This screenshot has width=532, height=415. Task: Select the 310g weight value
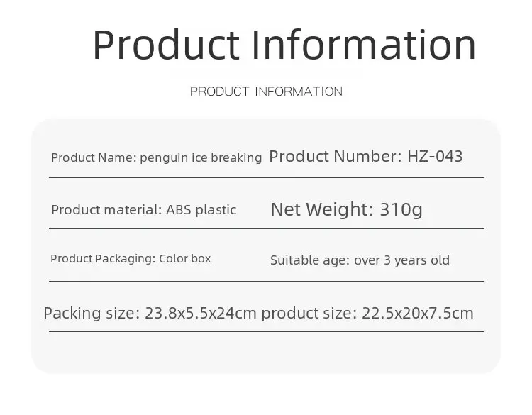pos(401,209)
